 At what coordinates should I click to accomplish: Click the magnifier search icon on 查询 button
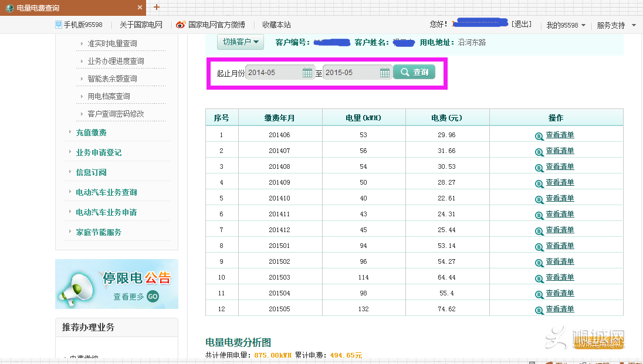click(x=404, y=72)
